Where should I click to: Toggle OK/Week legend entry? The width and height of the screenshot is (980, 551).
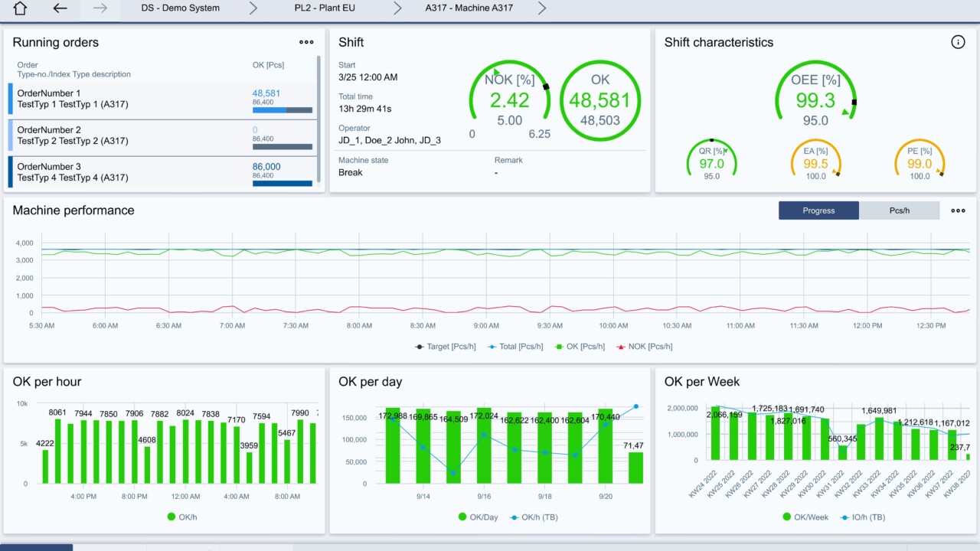(x=805, y=517)
